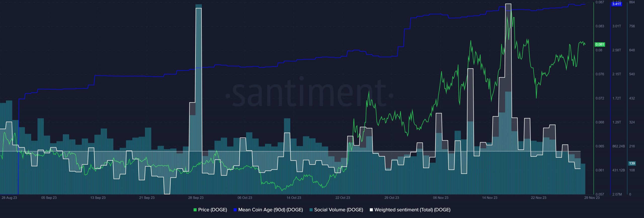
Task: Click the 22 Nov 23 date label
Action: tap(539, 198)
